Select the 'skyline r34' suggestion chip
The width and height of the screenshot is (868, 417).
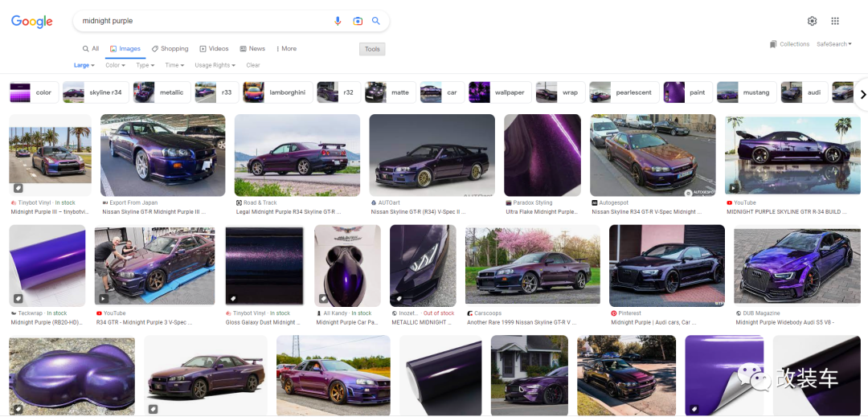[x=95, y=92]
